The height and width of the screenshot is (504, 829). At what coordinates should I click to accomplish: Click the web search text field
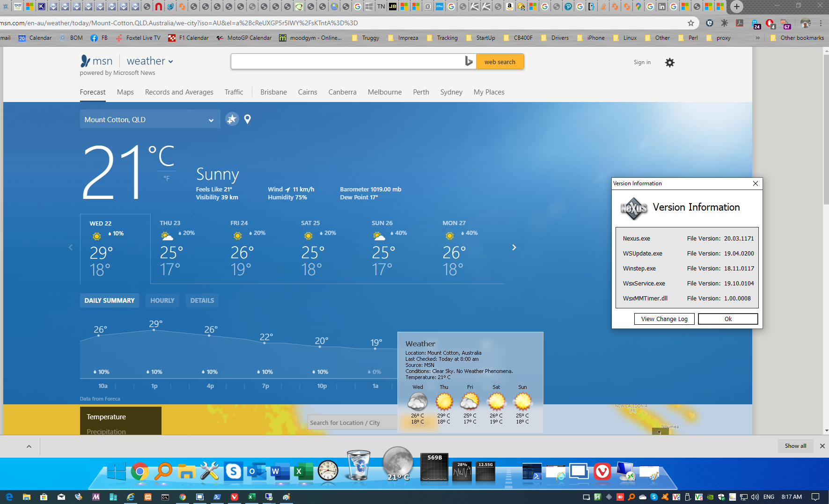click(346, 61)
